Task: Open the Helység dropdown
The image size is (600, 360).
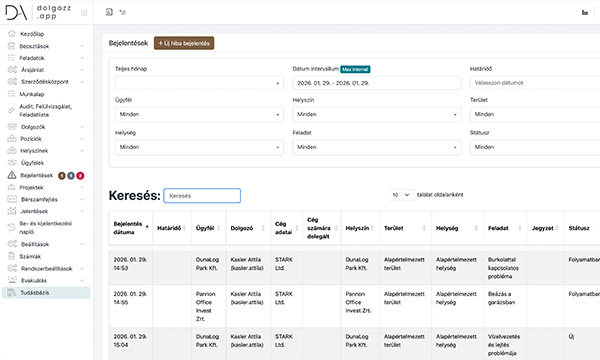Action: [199, 147]
